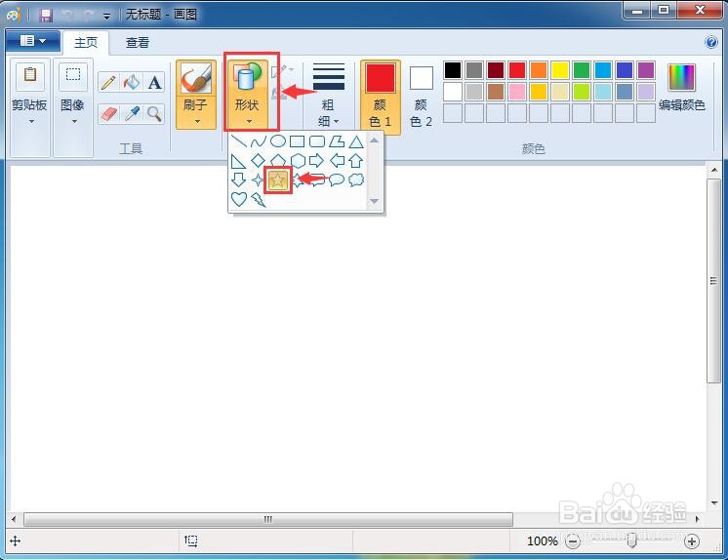Choose the yellow color swatch
728x560 pixels.
point(560,70)
